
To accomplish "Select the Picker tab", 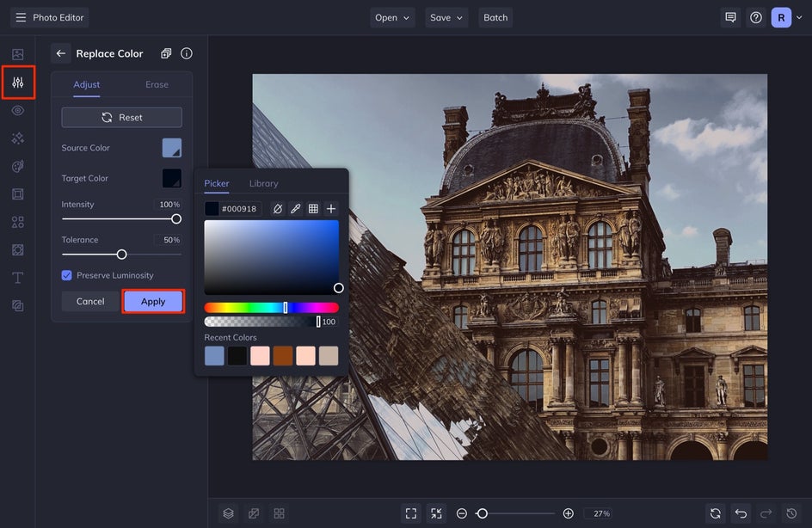I will coord(217,183).
